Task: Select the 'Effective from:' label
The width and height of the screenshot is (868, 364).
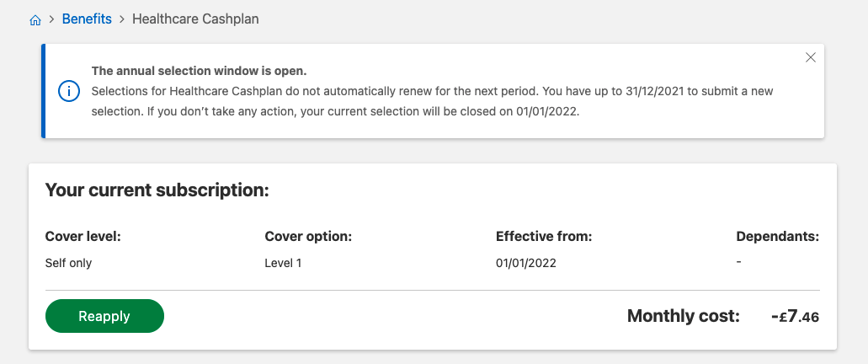Action: pyautogui.click(x=544, y=237)
